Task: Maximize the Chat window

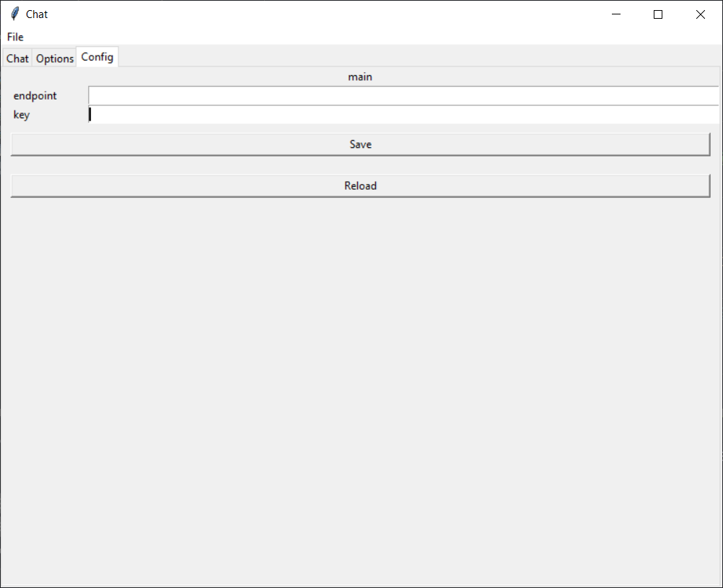Action: (x=657, y=14)
